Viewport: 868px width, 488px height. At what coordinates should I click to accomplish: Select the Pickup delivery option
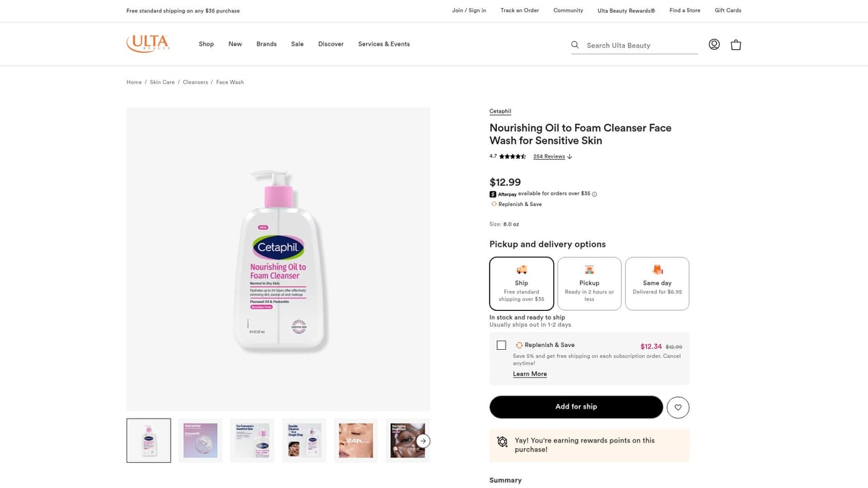pos(590,283)
